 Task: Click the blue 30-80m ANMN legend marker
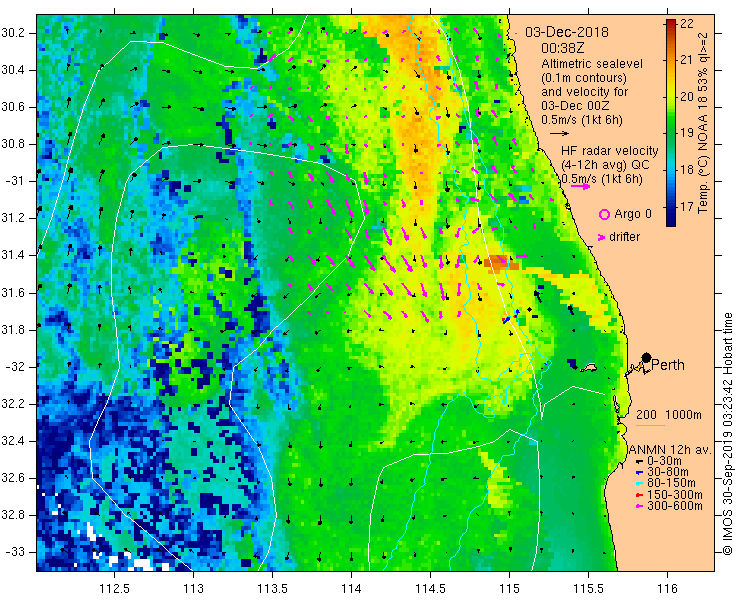(x=639, y=473)
